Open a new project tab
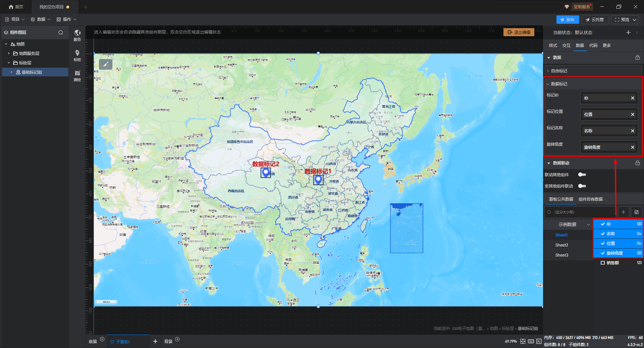Viewport: 644px width, 348px height. click(x=86, y=7)
